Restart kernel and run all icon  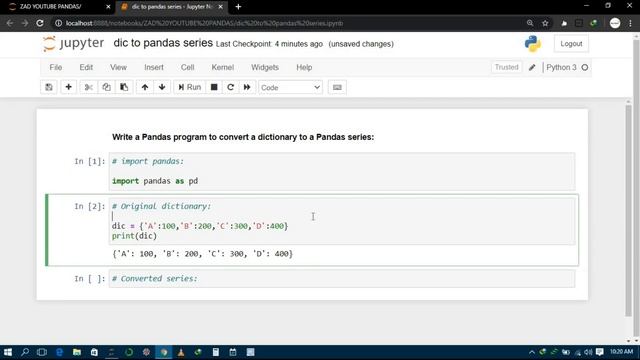[x=247, y=87]
